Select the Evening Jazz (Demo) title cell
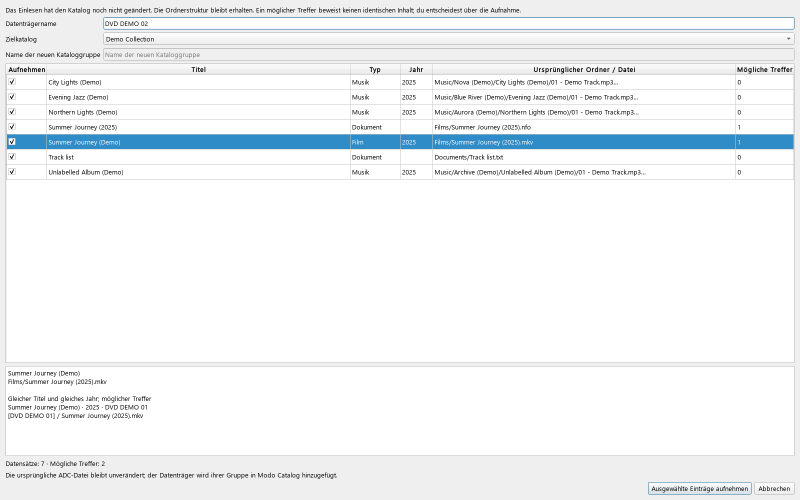Viewport: 800px width, 500px height. pyautogui.click(x=198, y=97)
